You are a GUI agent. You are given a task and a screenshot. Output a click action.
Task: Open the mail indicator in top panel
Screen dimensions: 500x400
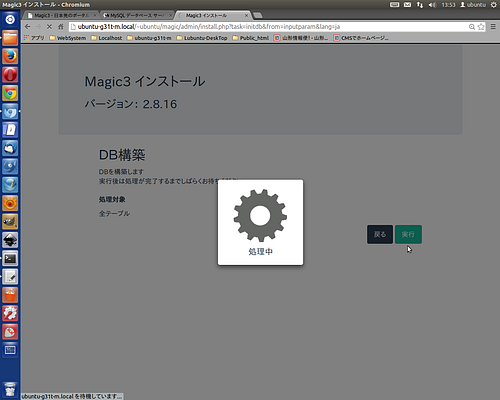(x=407, y=5)
